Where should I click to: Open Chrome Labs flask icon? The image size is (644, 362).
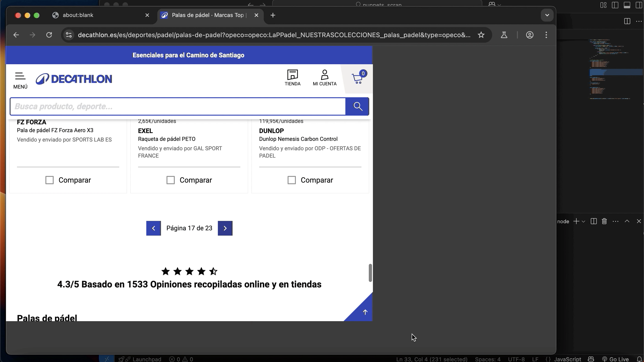click(x=504, y=35)
